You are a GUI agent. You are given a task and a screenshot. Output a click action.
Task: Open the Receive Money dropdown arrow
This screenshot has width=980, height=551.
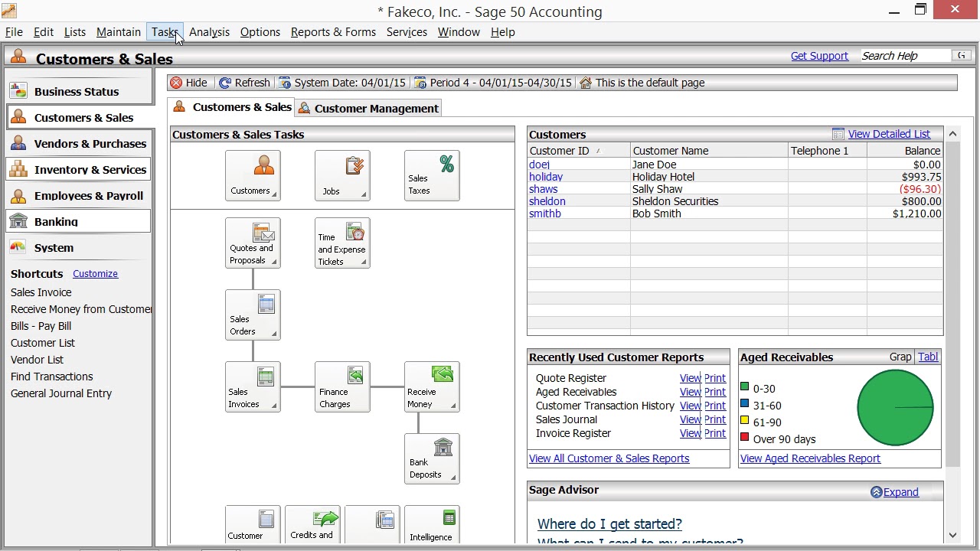(453, 406)
